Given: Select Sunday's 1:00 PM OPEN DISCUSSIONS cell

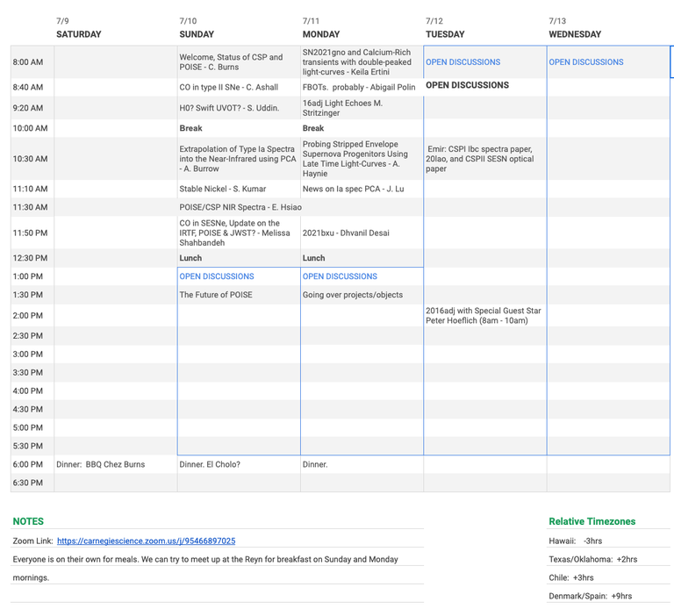Looking at the screenshot, I should click(217, 276).
